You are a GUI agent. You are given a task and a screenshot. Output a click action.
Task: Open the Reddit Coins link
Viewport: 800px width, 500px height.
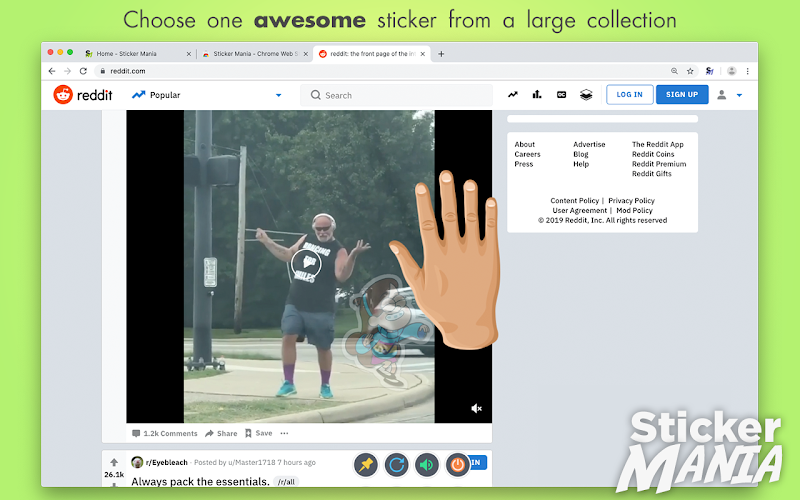click(653, 154)
